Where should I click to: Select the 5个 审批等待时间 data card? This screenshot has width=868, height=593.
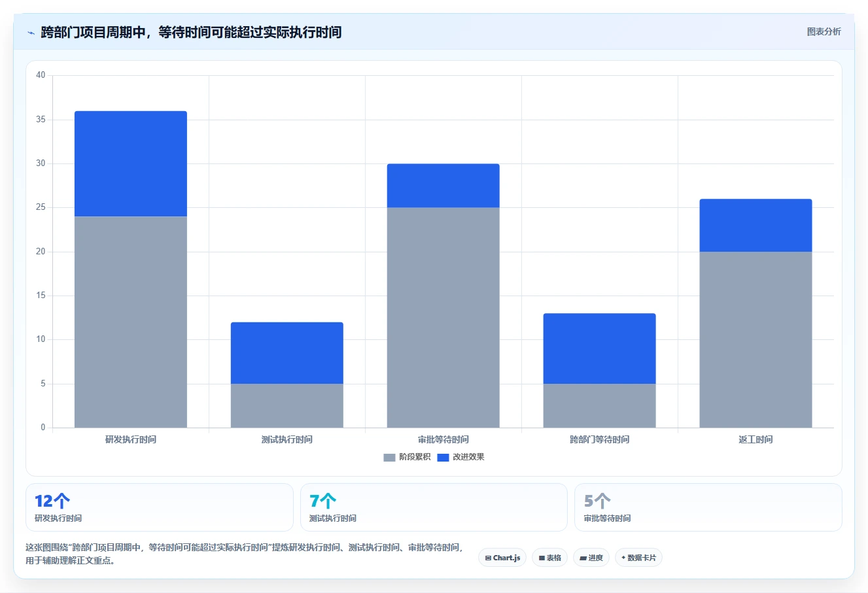(708, 507)
